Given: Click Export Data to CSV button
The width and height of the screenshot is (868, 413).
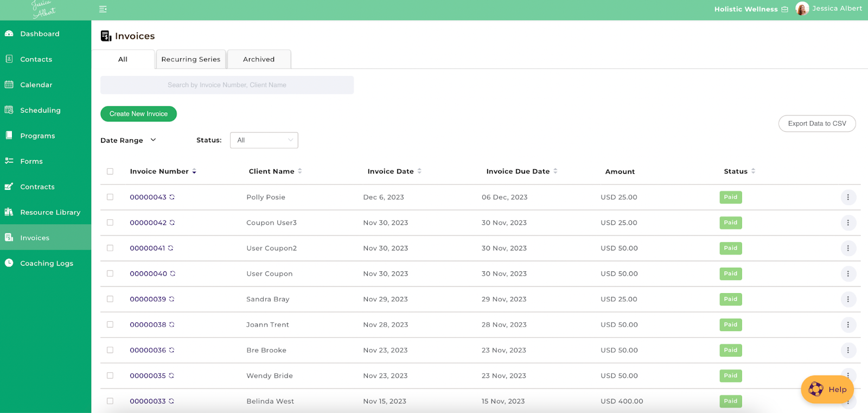Looking at the screenshot, I should click(816, 124).
